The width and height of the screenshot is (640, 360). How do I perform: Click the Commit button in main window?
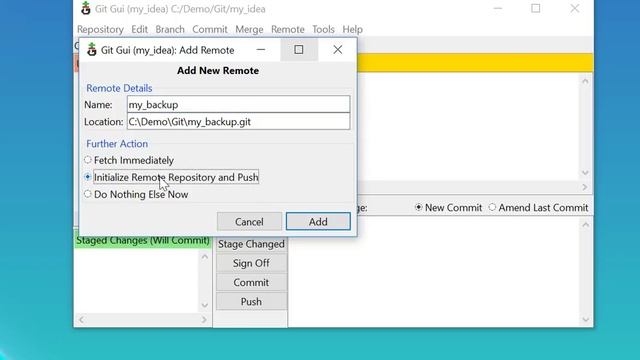[x=251, y=282]
